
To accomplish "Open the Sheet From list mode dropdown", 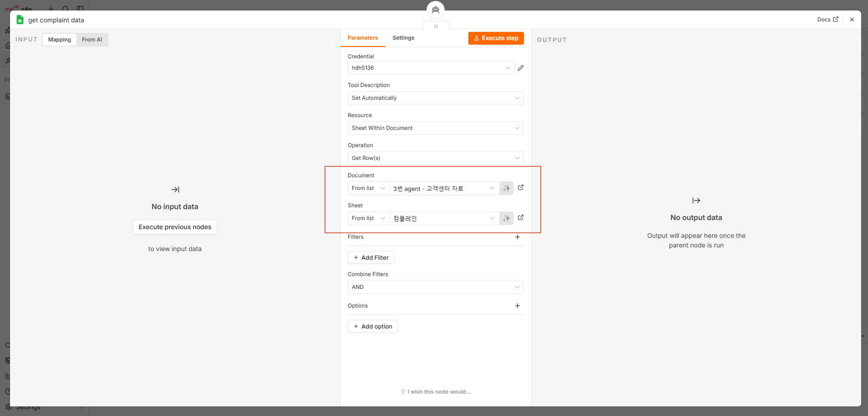I will [369, 218].
